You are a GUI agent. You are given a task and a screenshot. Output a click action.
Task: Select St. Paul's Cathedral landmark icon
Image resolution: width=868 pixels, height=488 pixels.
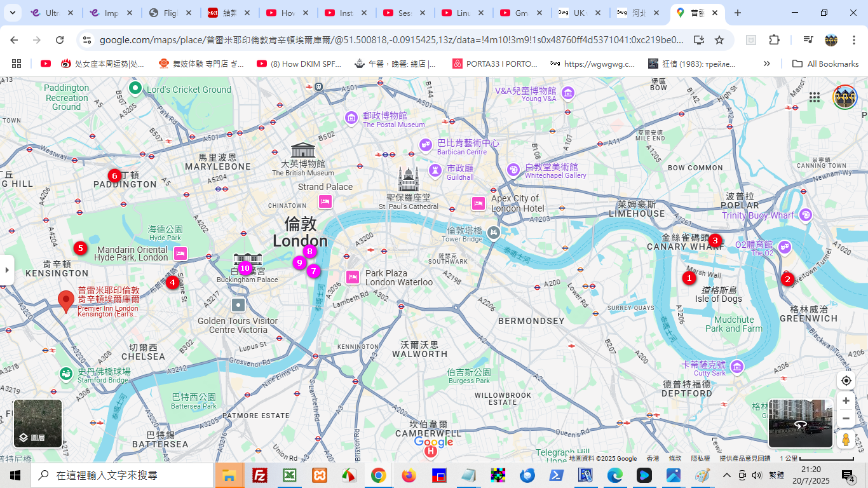409,180
